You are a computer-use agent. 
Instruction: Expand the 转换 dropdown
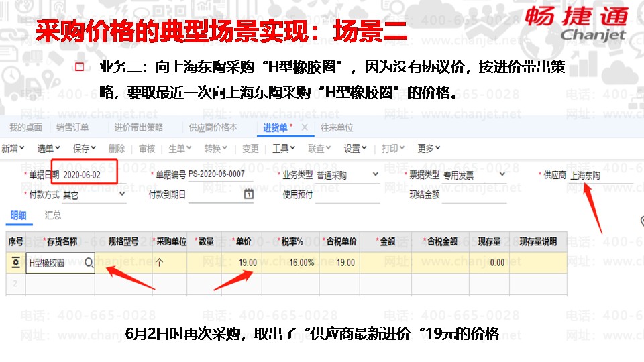(215, 149)
